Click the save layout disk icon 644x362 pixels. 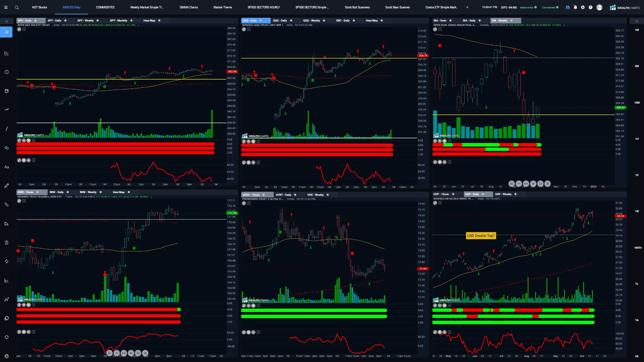568,7
